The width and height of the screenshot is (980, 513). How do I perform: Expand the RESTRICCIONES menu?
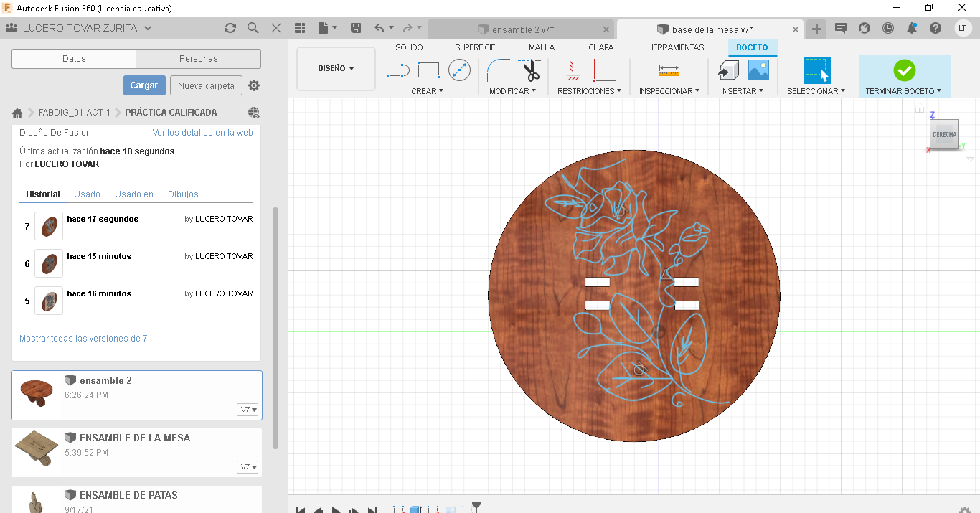[x=589, y=91]
